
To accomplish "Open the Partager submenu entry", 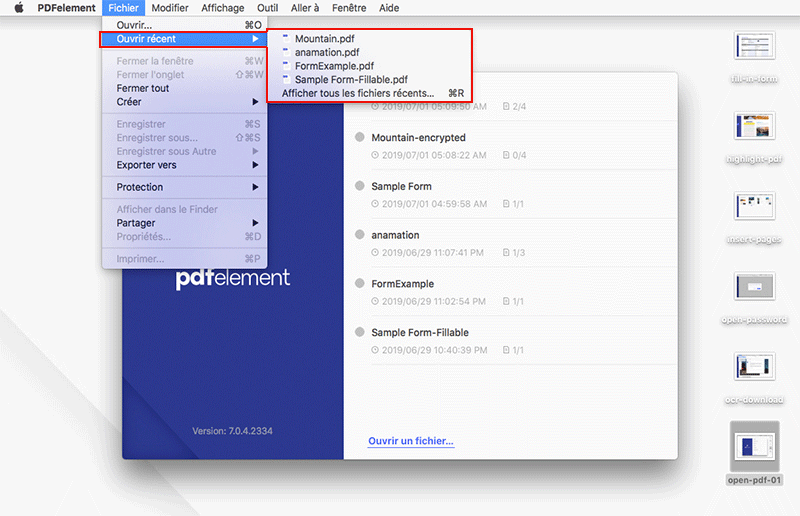I will 184,223.
